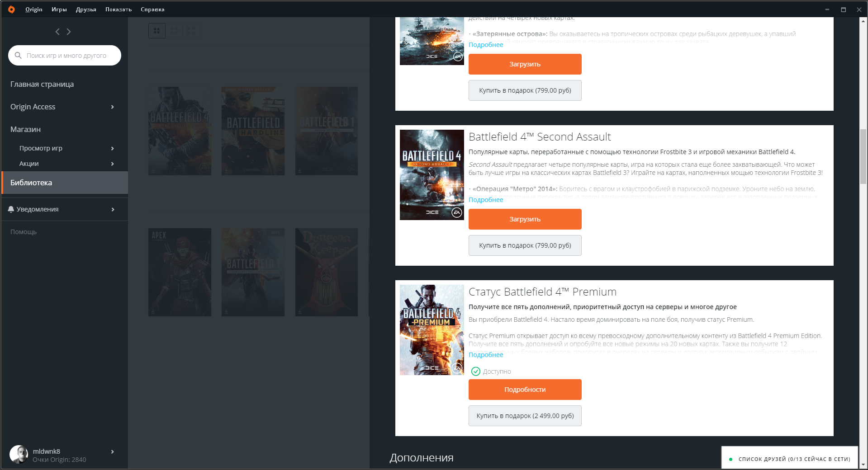Click the top Купить в подарок (799,00 руб)

pos(525,90)
